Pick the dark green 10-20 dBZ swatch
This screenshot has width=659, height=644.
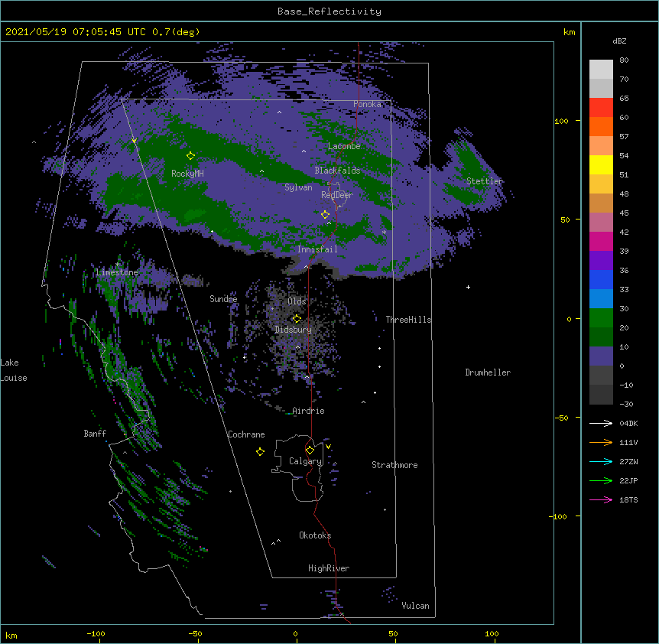[x=601, y=337]
